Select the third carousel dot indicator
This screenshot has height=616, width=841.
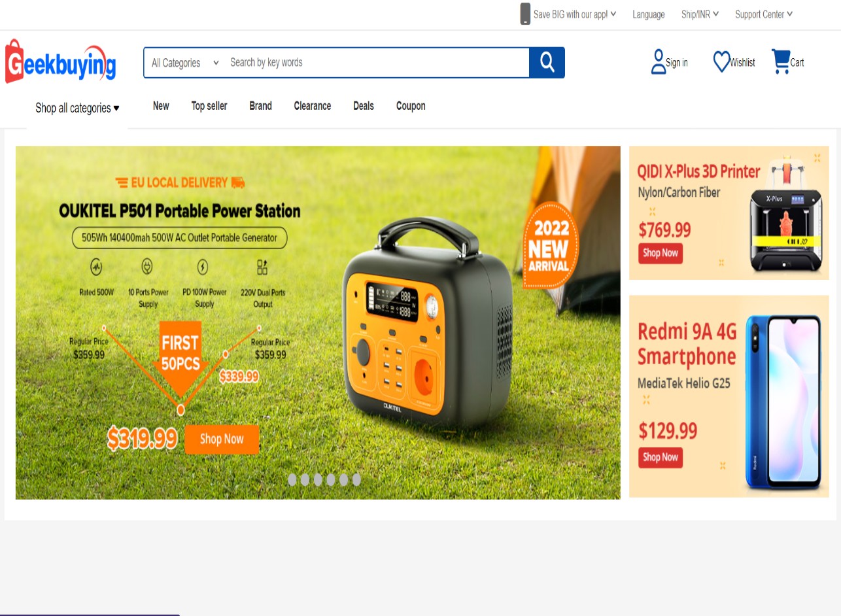[x=318, y=479]
